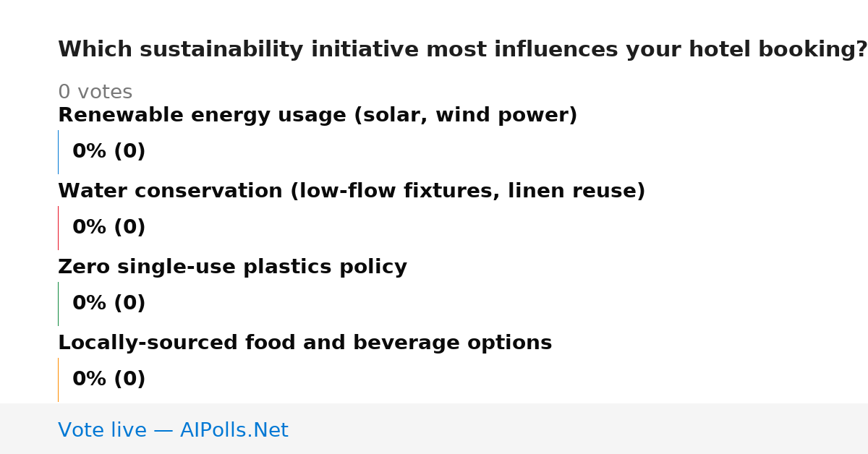868x454 pixels.
Task: Click the words "Vote live" in footer
Action: 103,431
